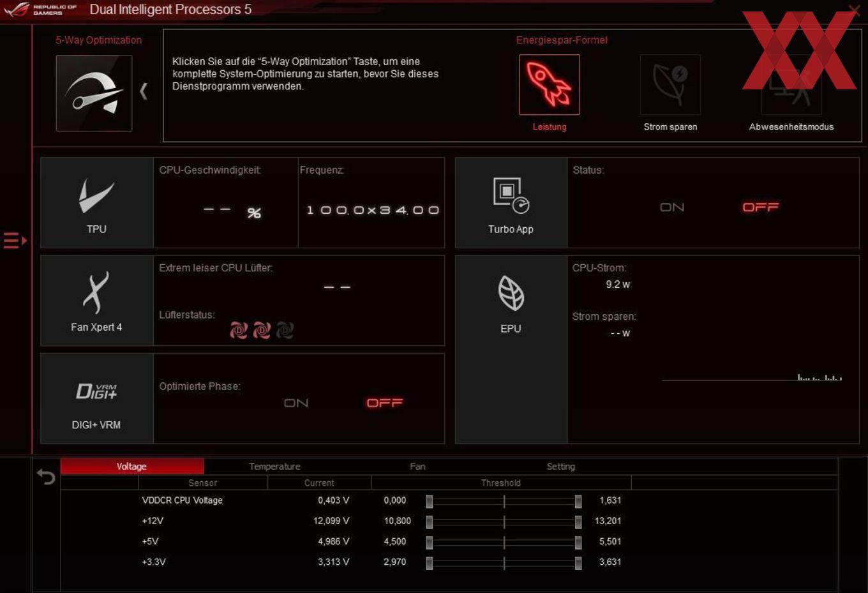The height and width of the screenshot is (593, 868).
Task: Collapse the description with the left chevron
Action: tap(144, 91)
